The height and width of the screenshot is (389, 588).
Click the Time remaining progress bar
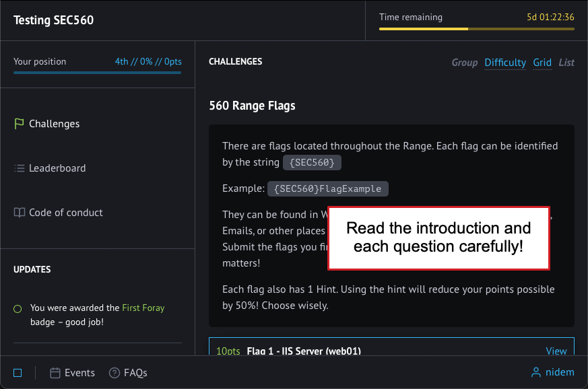click(476, 29)
